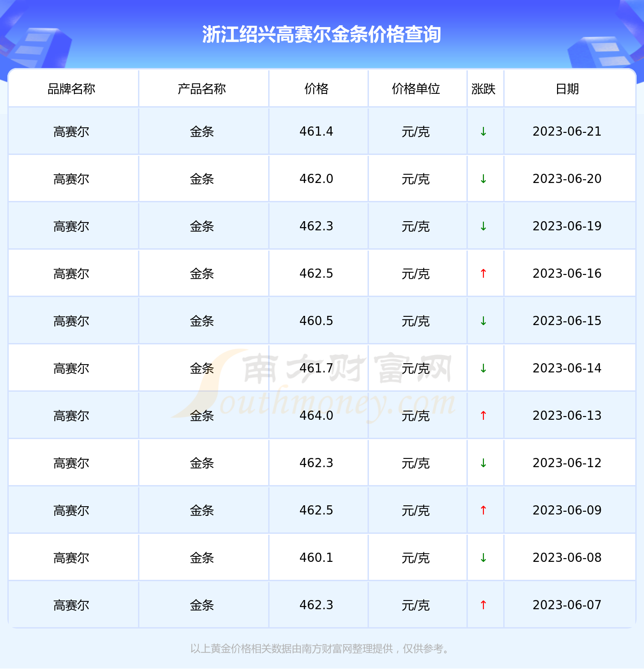The height and width of the screenshot is (669, 644).
Task: Click the page title 浙江绍兴高赛尔金条价格查询
Action: (x=322, y=34)
